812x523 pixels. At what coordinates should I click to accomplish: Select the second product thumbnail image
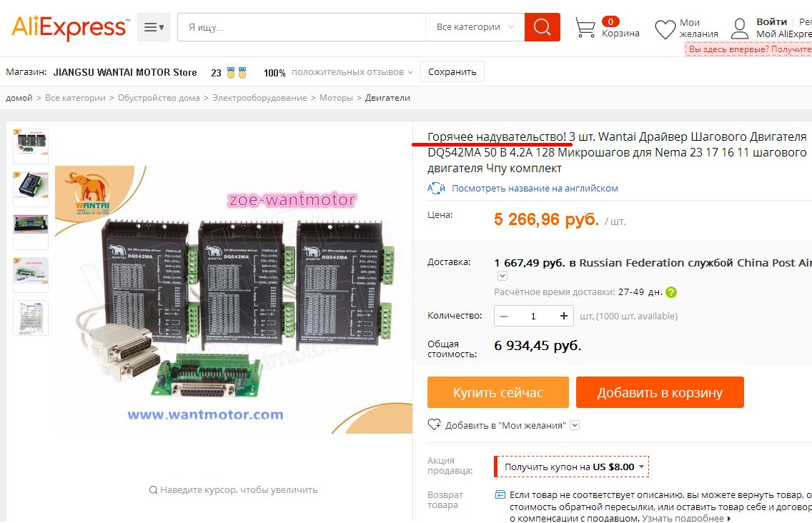(31, 189)
